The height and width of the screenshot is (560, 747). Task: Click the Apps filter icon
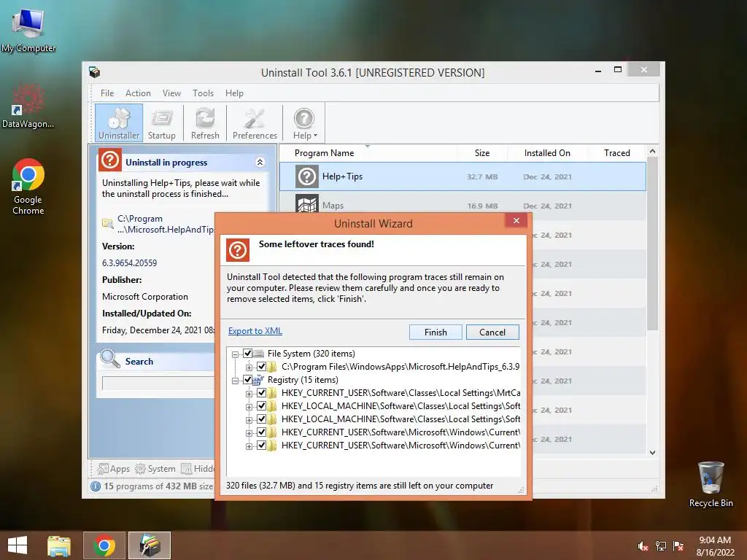pos(102,469)
